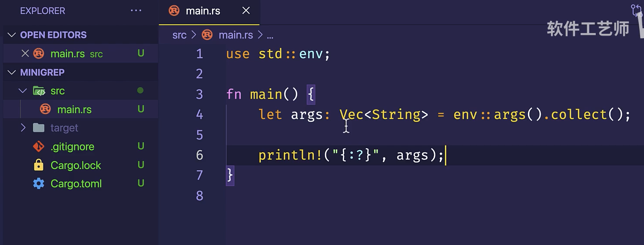
Task: Click src in the breadcrumb path
Action: pos(179,35)
